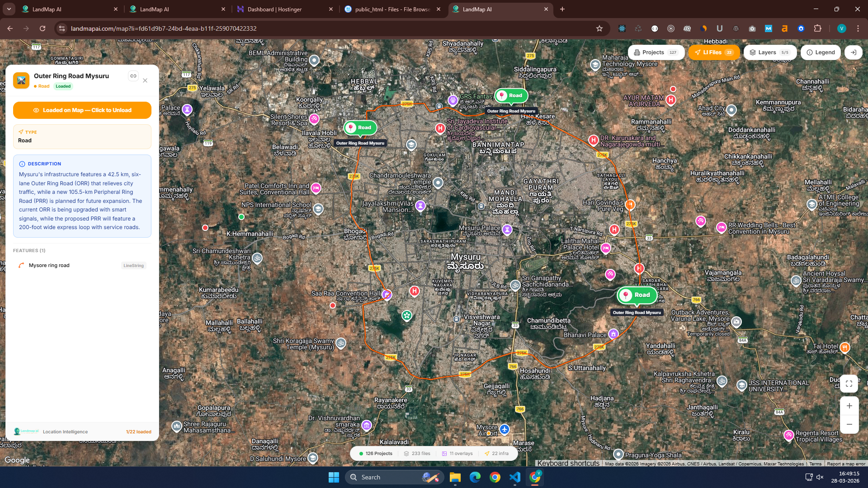Toggle Loaded on Map — Click to Unload
868x488 pixels.
pos(82,110)
